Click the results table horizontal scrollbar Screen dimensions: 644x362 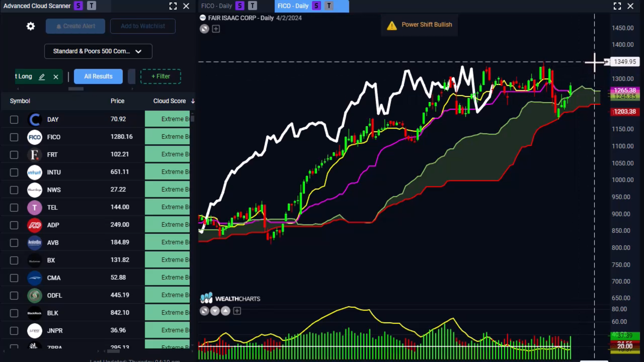pos(113,351)
